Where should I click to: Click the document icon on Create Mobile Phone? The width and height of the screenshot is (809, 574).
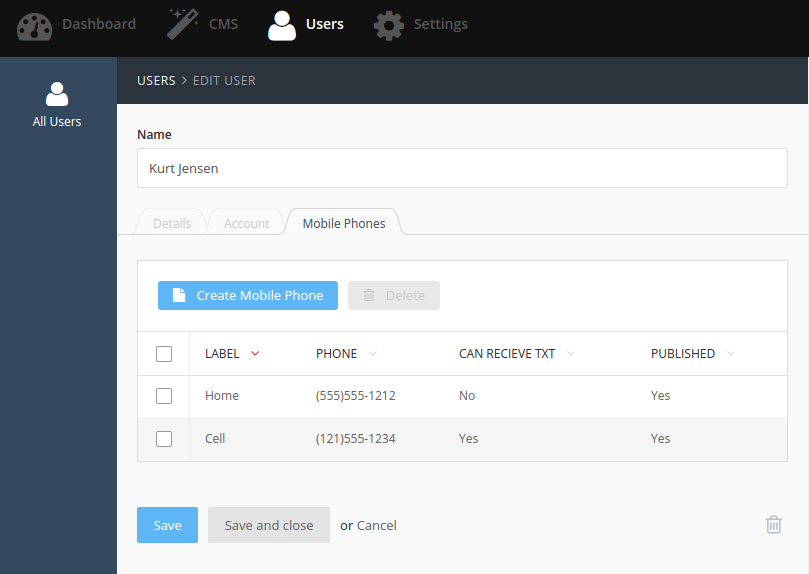(179, 295)
